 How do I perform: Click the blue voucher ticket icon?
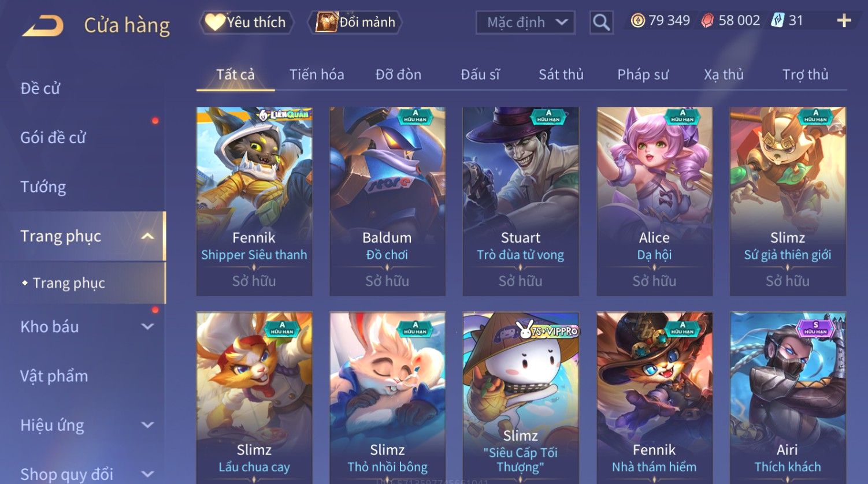point(778,21)
